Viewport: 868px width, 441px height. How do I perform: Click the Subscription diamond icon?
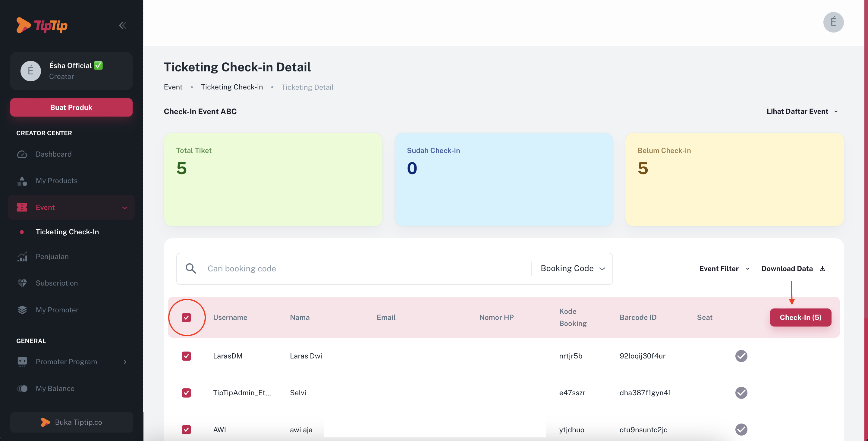[x=22, y=283]
